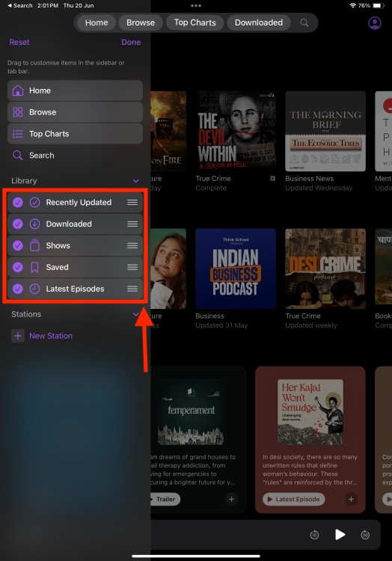
Task: Grab the reorder handle for Downloaded row
Action: (x=132, y=224)
